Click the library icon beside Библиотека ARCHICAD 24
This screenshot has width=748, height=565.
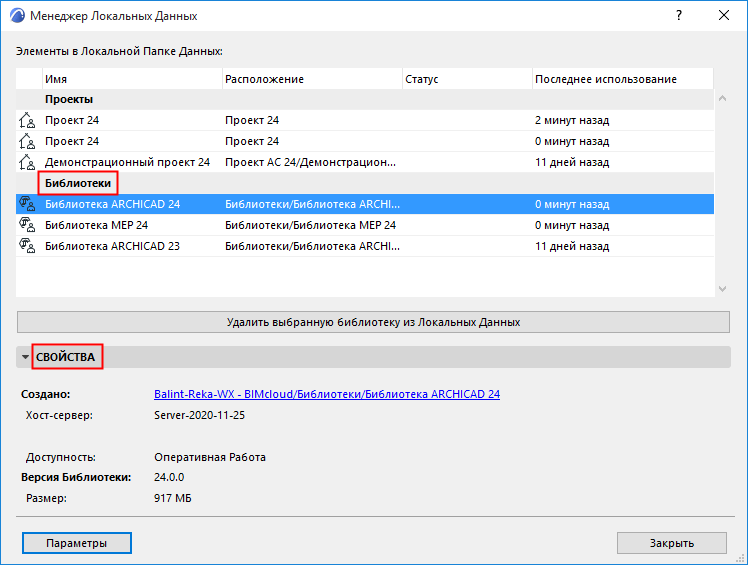[x=27, y=204]
